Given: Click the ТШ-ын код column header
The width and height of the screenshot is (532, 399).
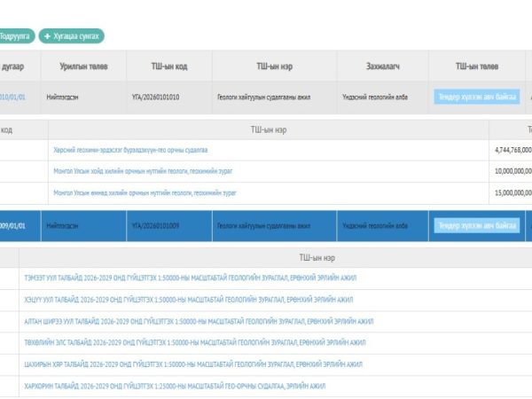Looking at the screenshot, I should click(x=168, y=66).
